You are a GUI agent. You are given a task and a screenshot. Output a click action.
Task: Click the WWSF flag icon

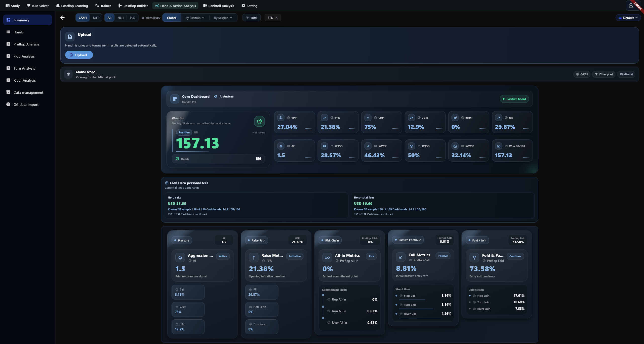pyautogui.click(x=368, y=146)
